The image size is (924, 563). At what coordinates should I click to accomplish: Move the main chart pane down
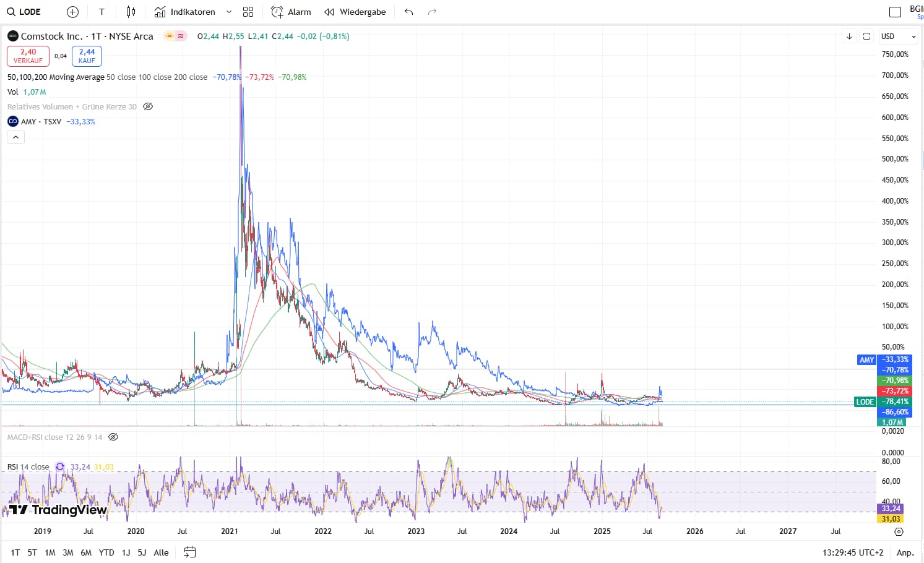[849, 37]
